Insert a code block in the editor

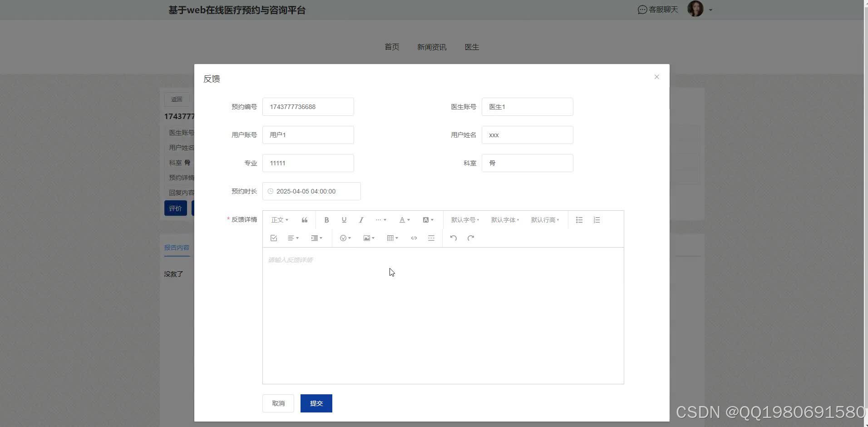click(x=414, y=238)
